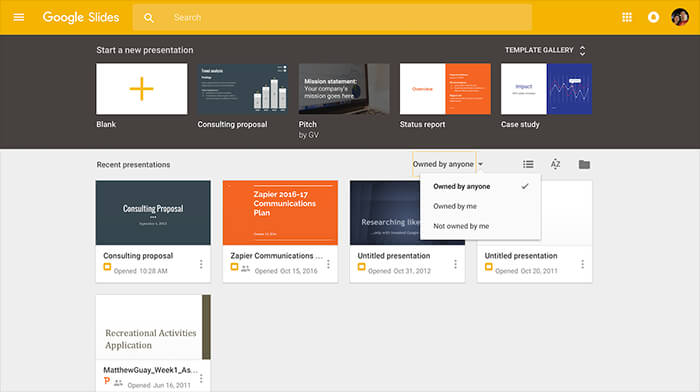Viewport: 700px width, 392px height.
Task: Click the Google Slides logo
Action: (x=81, y=17)
